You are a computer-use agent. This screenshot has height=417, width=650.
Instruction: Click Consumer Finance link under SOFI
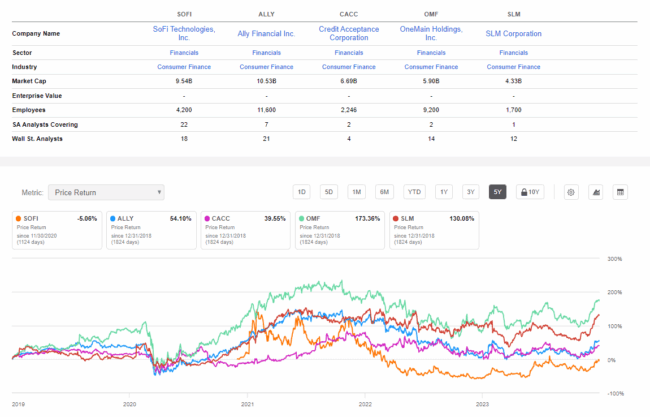click(184, 67)
